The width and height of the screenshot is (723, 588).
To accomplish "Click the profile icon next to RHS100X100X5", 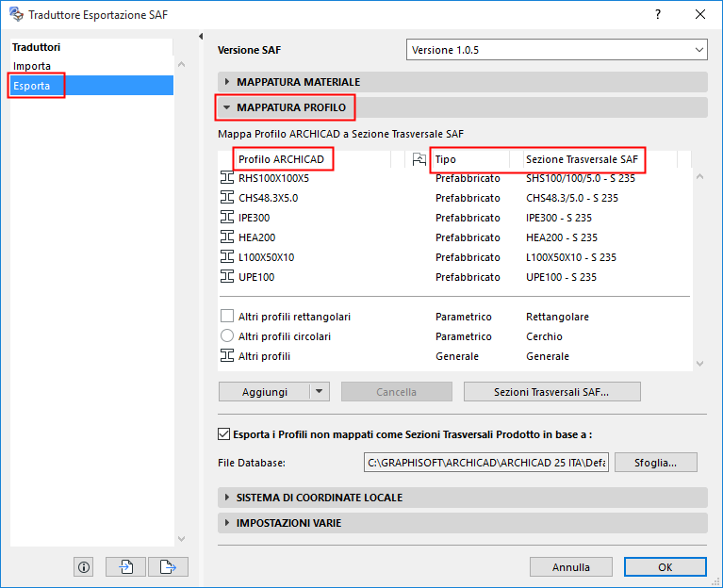I will [227, 177].
